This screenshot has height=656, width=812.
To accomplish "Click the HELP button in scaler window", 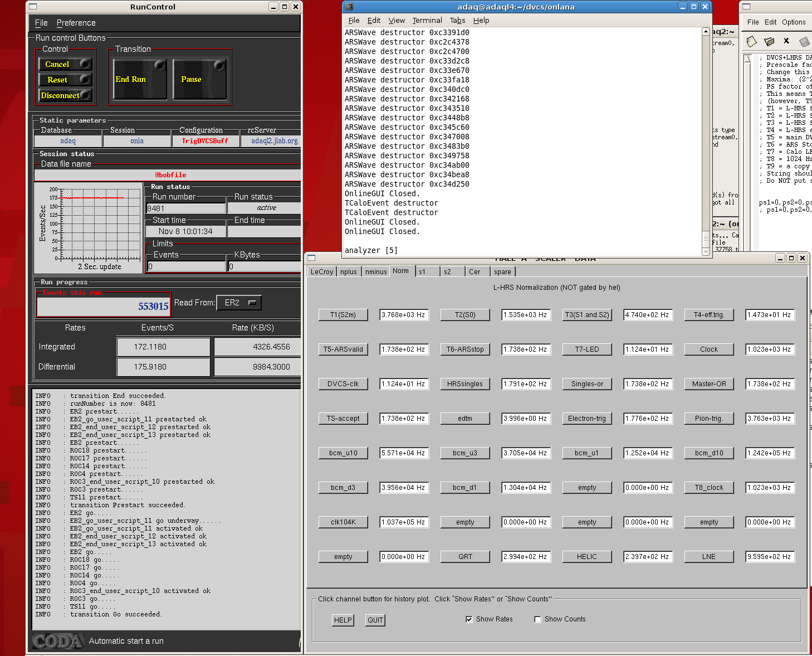I will click(343, 620).
